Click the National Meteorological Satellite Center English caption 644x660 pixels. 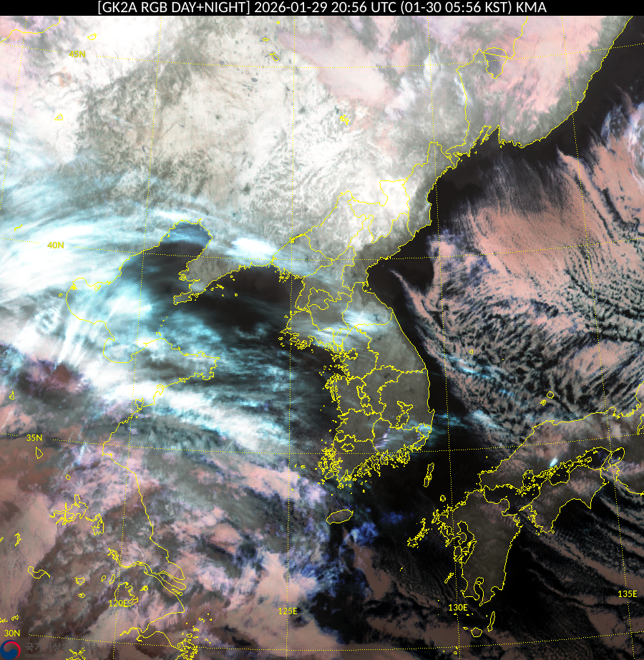[x=43, y=655]
